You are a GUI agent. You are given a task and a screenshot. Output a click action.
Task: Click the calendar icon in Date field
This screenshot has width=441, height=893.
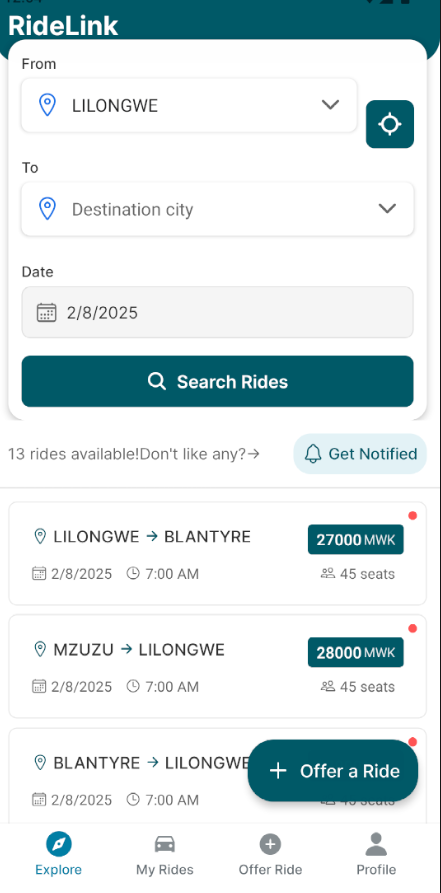pos(46,313)
